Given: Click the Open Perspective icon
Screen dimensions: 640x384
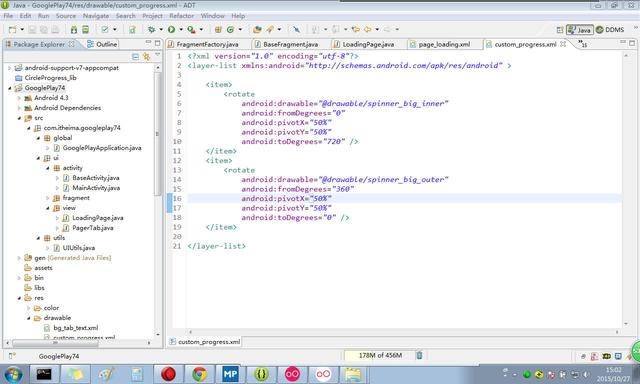Looking at the screenshot, I should 560,30.
